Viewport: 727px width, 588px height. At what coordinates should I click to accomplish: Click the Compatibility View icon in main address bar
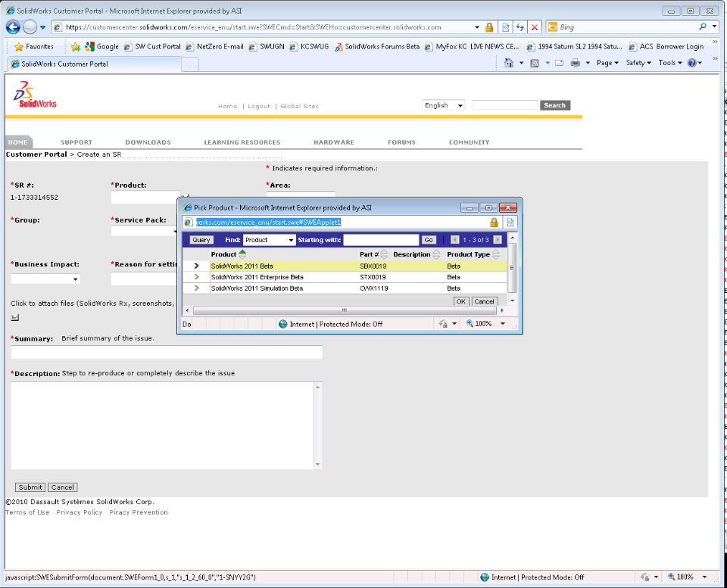click(505, 27)
